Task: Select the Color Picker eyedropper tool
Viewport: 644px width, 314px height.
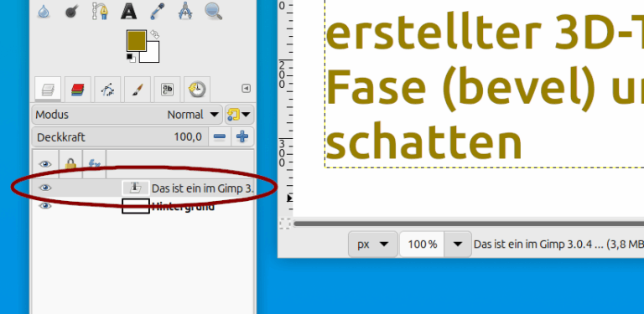Action: (157, 12)
